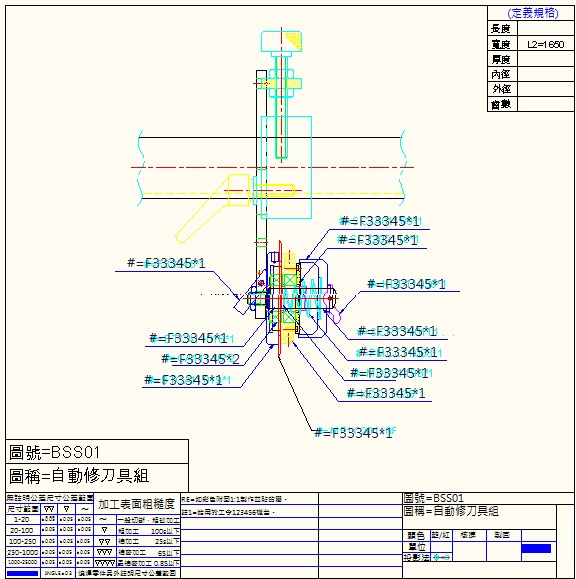Click the blue swatch beside ANGLE±0.3
Viewport: 576px width, 579px height.
tap(23, 573)
